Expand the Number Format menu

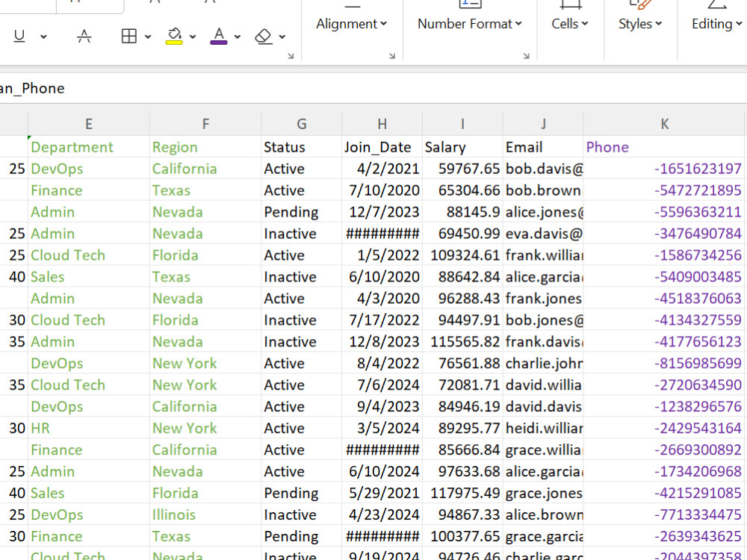(x=470, y=24)
